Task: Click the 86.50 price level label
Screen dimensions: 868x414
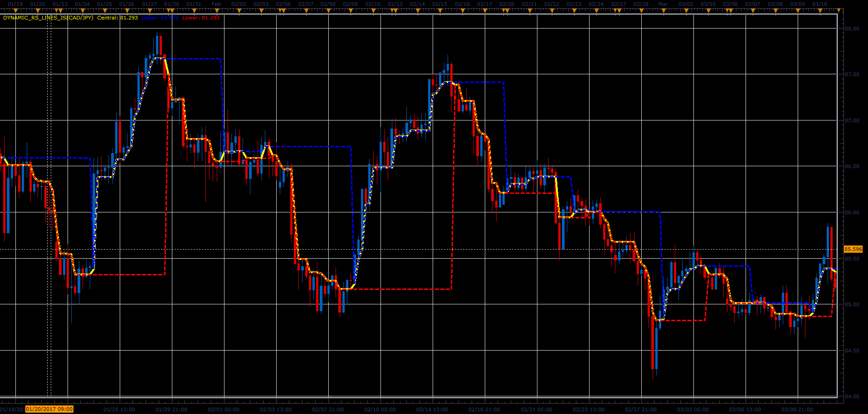Action: point(852,166)
